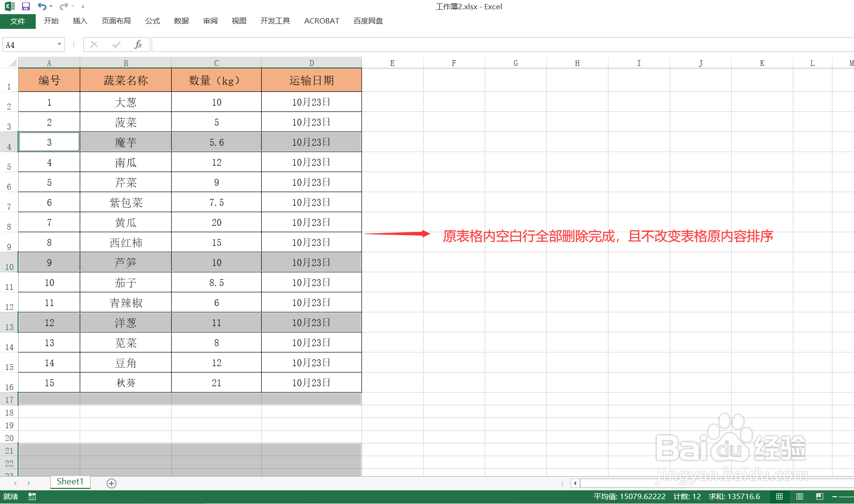Switch to the ACROBAT ribbon tab
The height and width of the screenshot is (504, 854).
[x=322, y=21]
